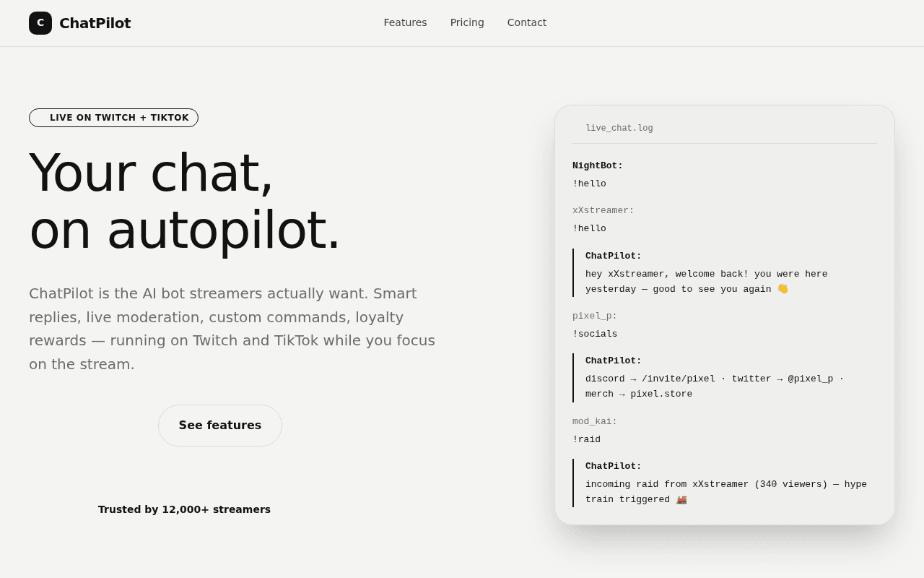This screenshot has height=578, width=924.
Task: Click the "See features" button
Action: [220, 426]
